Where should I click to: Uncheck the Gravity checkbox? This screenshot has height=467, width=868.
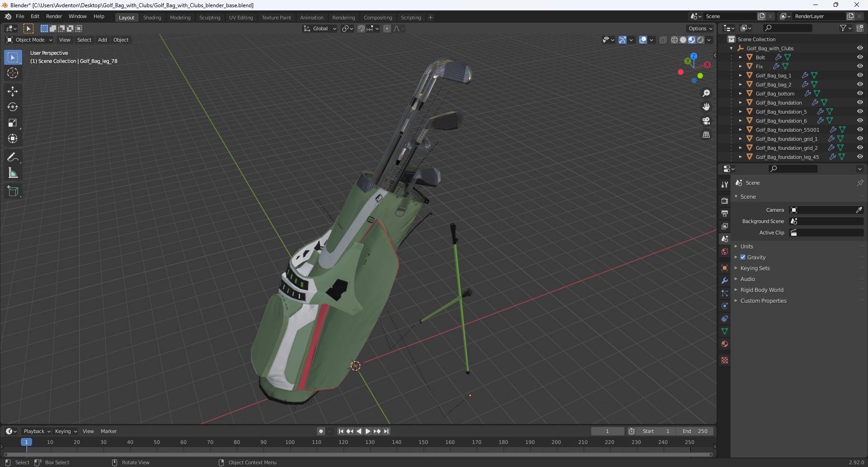point(743,257)
